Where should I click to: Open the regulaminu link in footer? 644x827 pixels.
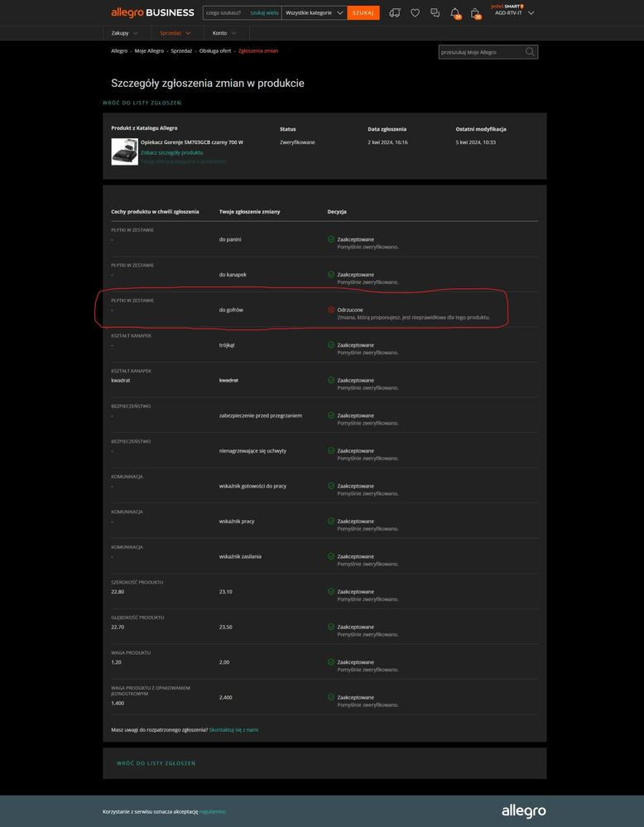(213, 811)
